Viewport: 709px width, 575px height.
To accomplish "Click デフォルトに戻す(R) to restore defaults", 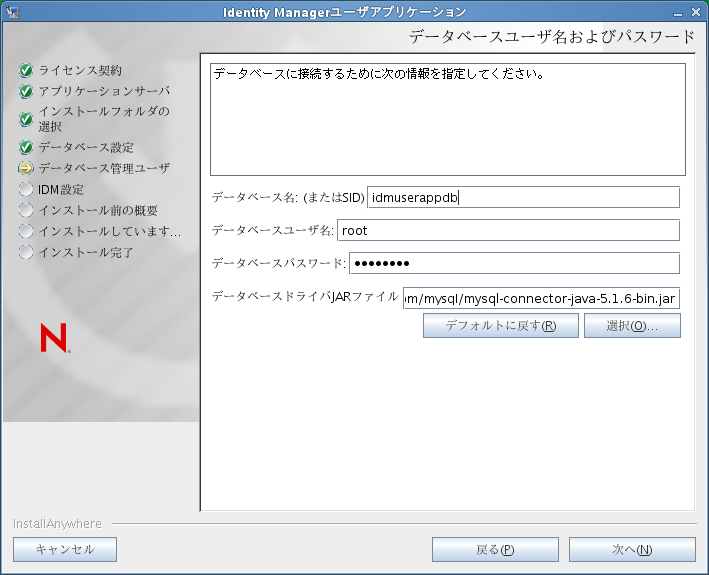I will [501, 325].
